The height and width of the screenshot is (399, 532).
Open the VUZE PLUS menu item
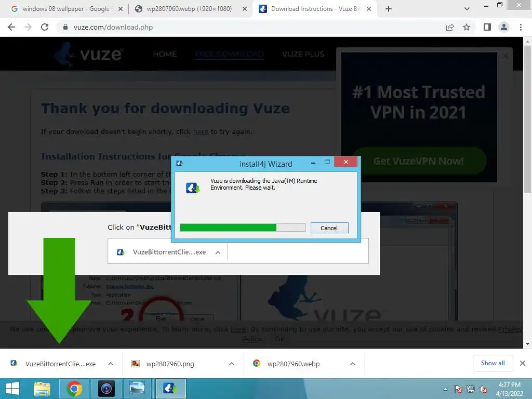click(x=303, y=54)
